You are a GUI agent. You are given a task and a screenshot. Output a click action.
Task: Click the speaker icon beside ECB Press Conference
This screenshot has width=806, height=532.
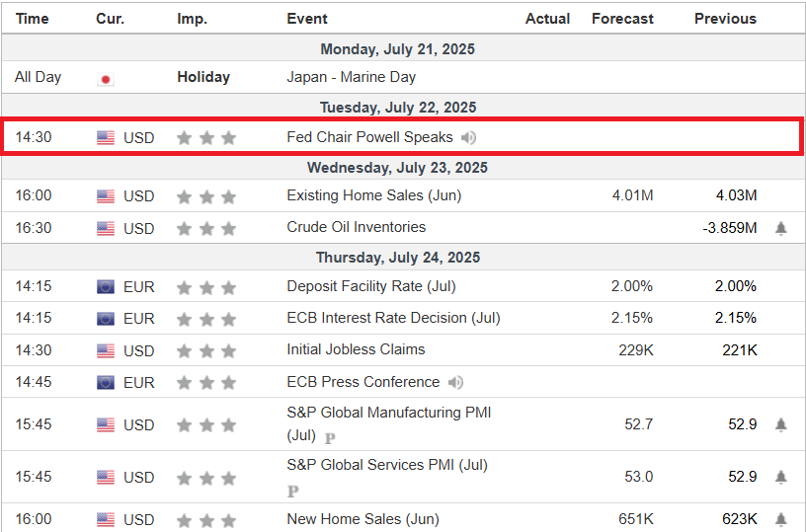pyautogui.click(x=455, y=383)
